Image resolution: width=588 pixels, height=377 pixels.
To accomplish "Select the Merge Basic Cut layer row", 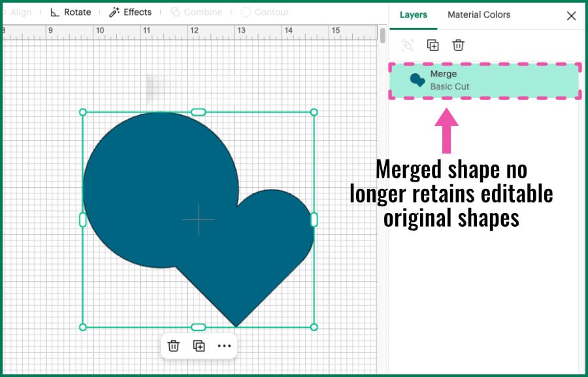I will [485, 80].
